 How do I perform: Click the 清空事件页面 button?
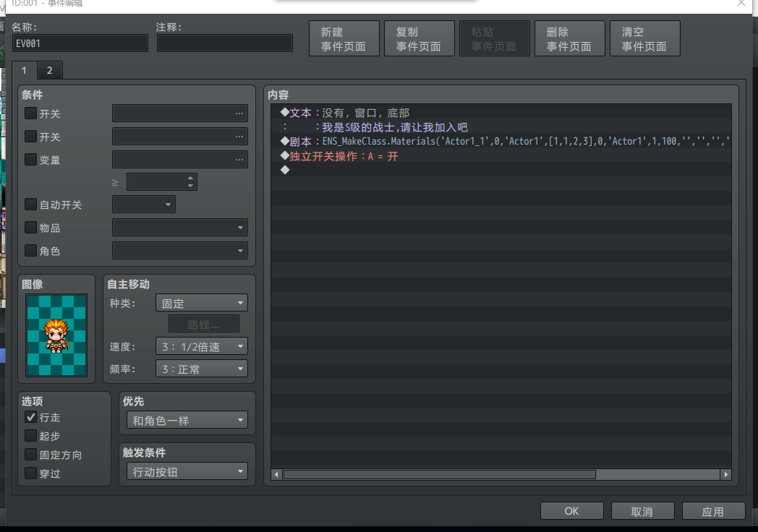pos(645,38)
